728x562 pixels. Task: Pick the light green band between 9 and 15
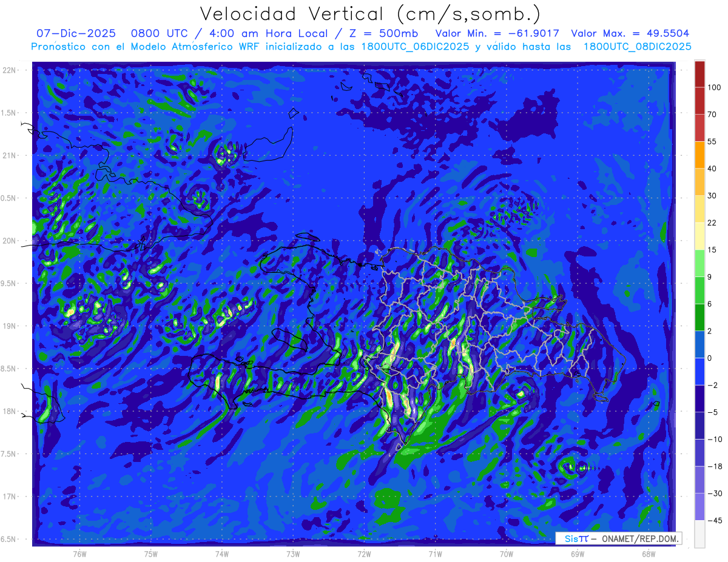tap(699, 263)
